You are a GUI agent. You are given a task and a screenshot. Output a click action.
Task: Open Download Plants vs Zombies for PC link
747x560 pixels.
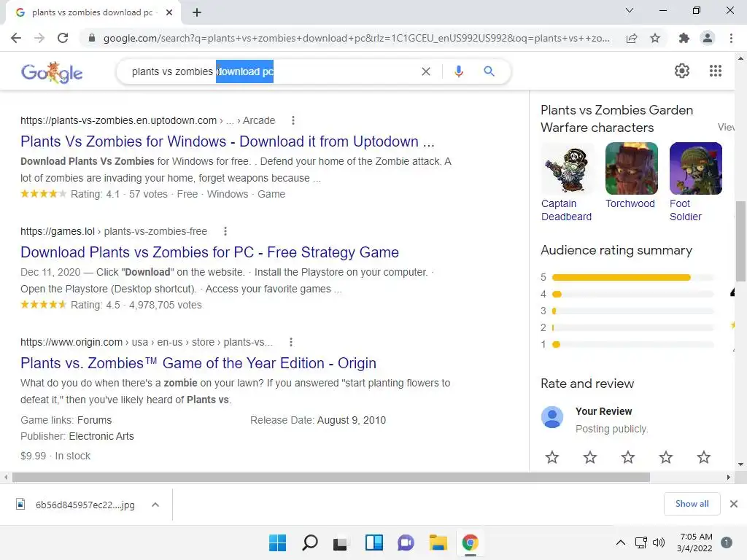[x=209, y=252]
